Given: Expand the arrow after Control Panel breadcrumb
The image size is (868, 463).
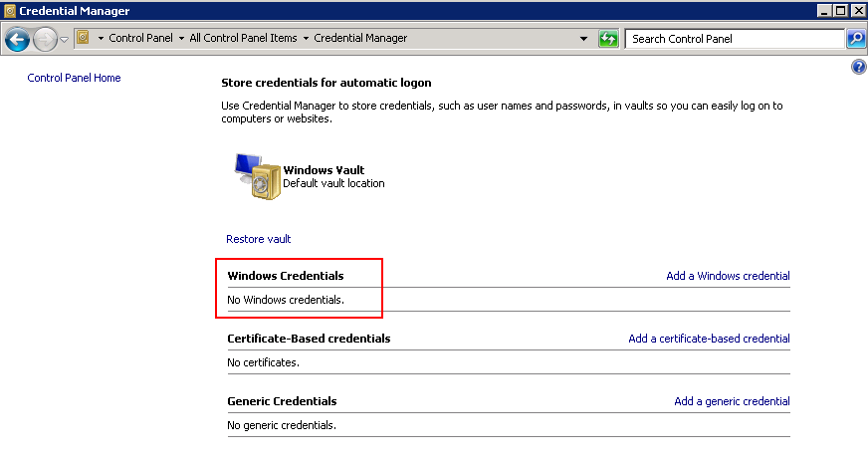Looking at the screenshot, I should (181, 38).
